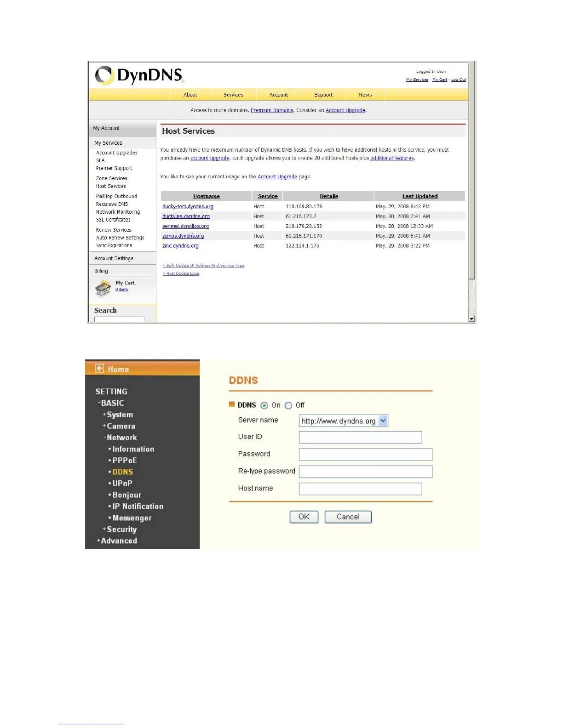Open the Server name dropdown
563x728 pixels.
tap(344, 421)
